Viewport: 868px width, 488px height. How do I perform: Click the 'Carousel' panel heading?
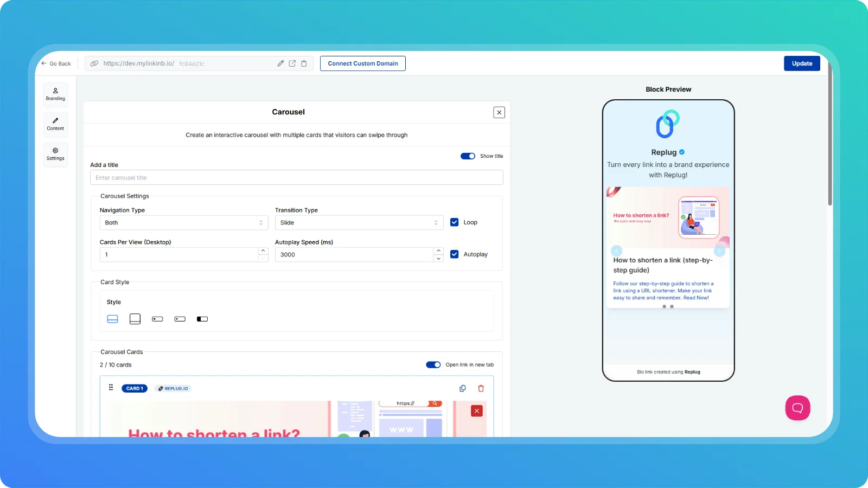click(x=289, y=112)
